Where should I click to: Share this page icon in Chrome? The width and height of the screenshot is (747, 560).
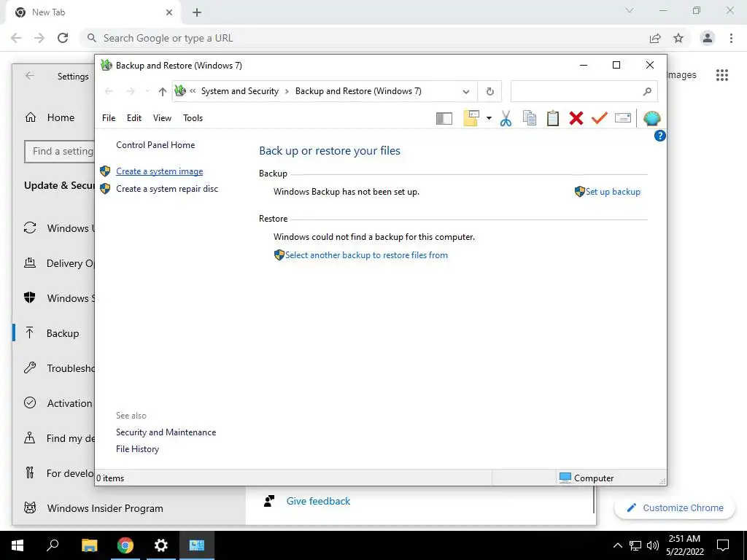655,38
